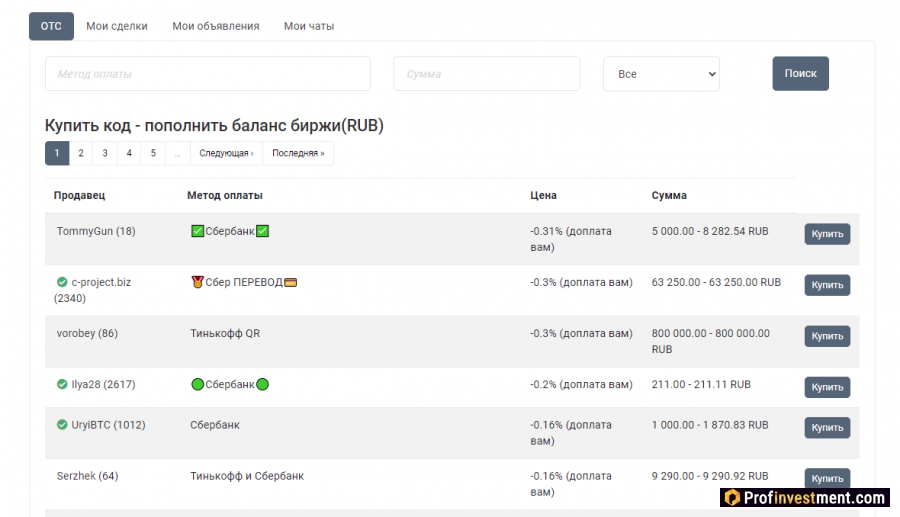The image size is (900, 517).
Task: Open seller UryiBTC (1012) profile
Action: coord(108,425)
